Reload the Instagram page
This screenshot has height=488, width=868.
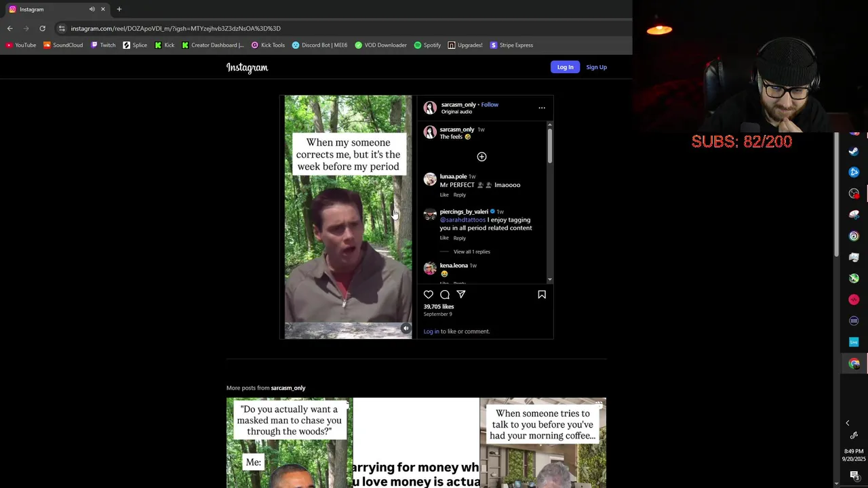pyautogui.click(x=42, y=28)
